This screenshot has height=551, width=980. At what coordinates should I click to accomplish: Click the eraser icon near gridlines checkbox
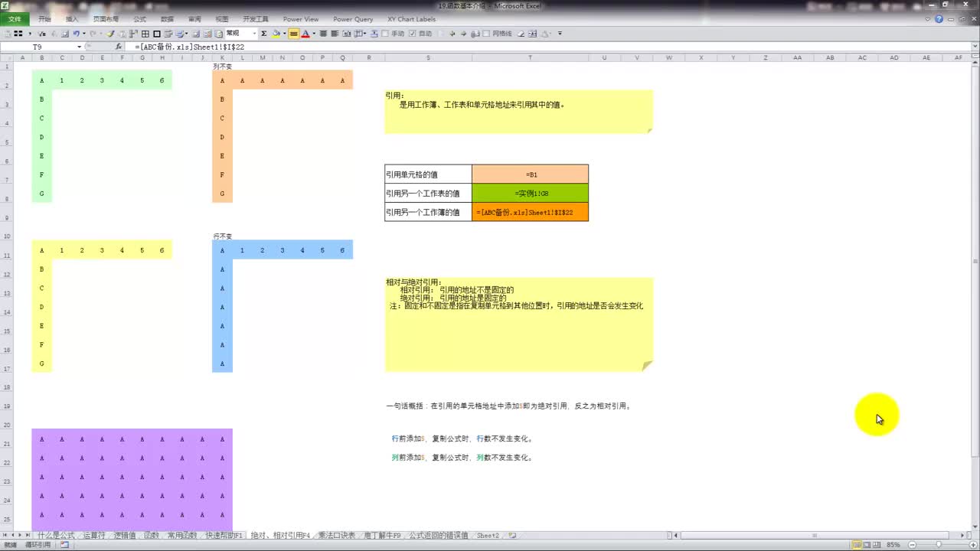click(x=521, y=34)
